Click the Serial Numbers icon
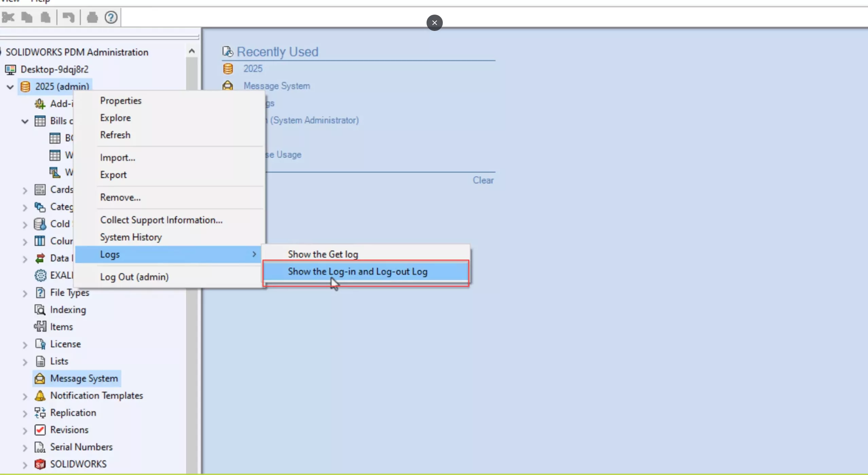 (x=40, y=446)
